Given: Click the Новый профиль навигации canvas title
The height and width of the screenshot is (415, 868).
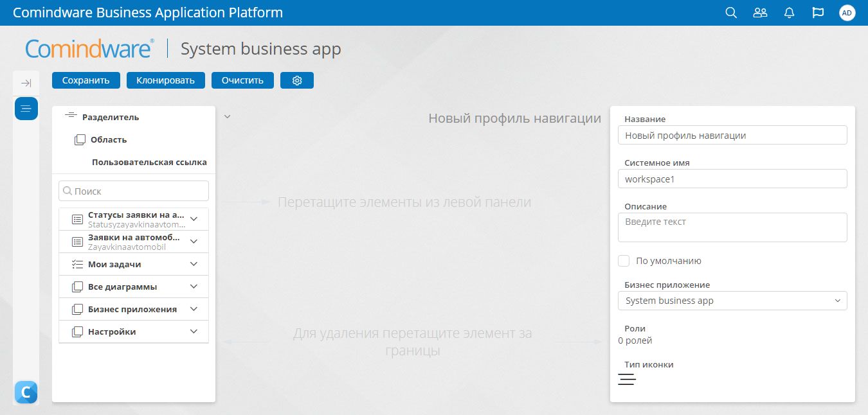Looking at the screenshot, I should [x=515, y=118].
